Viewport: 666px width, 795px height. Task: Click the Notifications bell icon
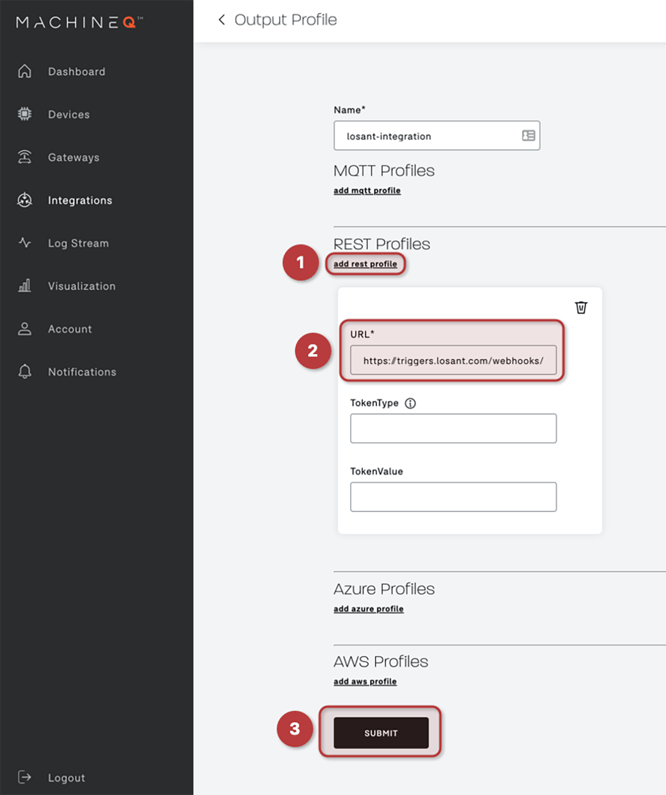[x=25, y=372]
